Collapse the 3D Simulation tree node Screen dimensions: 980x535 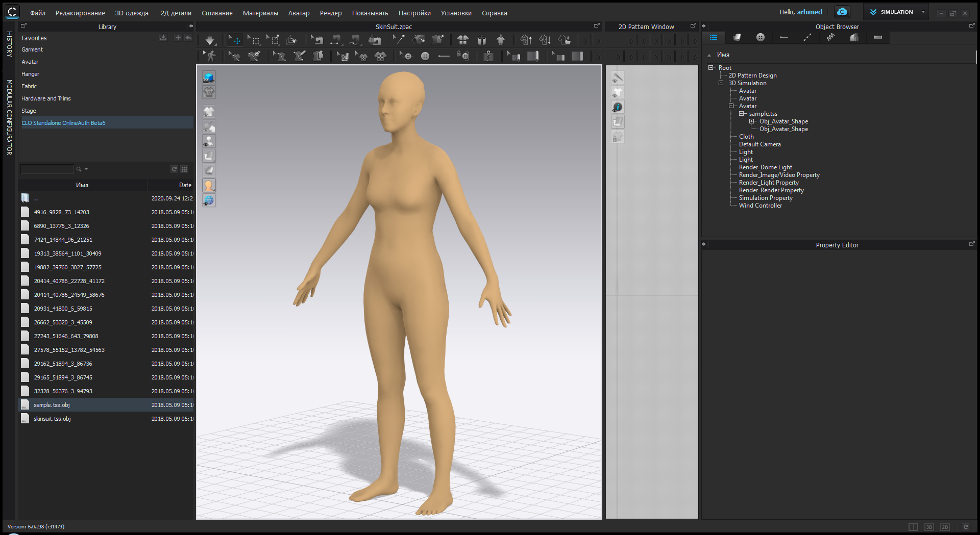click(721, 83)
